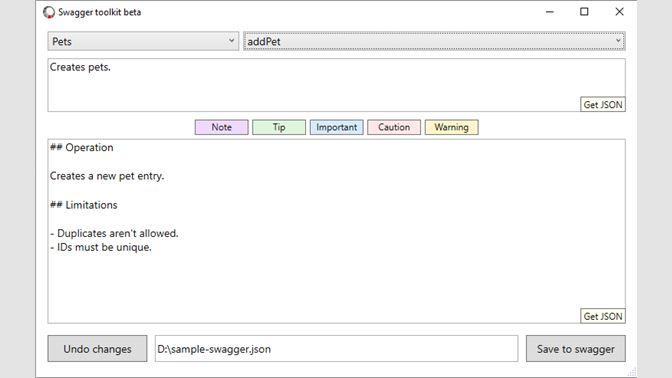Click the '- IDs must be unique.' line

pos(101,247)
